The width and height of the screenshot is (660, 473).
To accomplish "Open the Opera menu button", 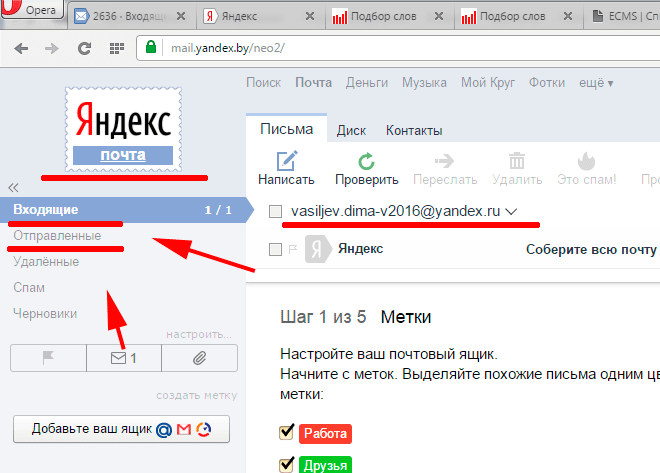I will pos(32,9).
